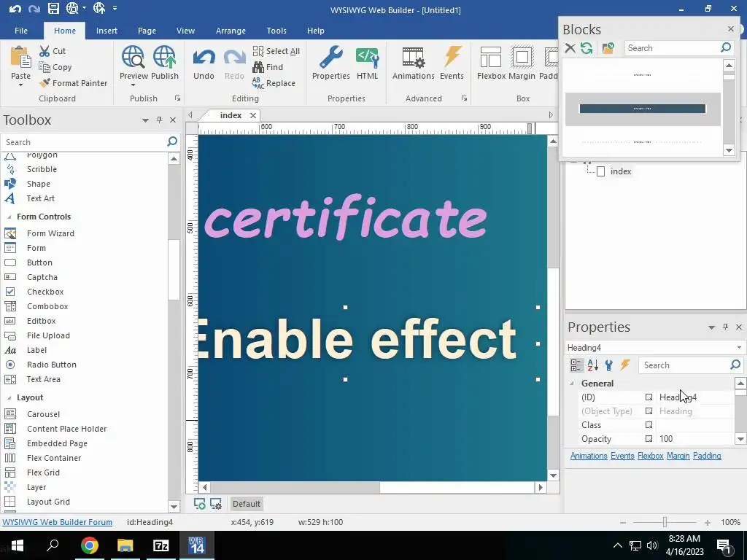Toggle pin on the Toolbox panel
Image resolution: width=747 pixels, height=560 pixels.
coord(159,120)
